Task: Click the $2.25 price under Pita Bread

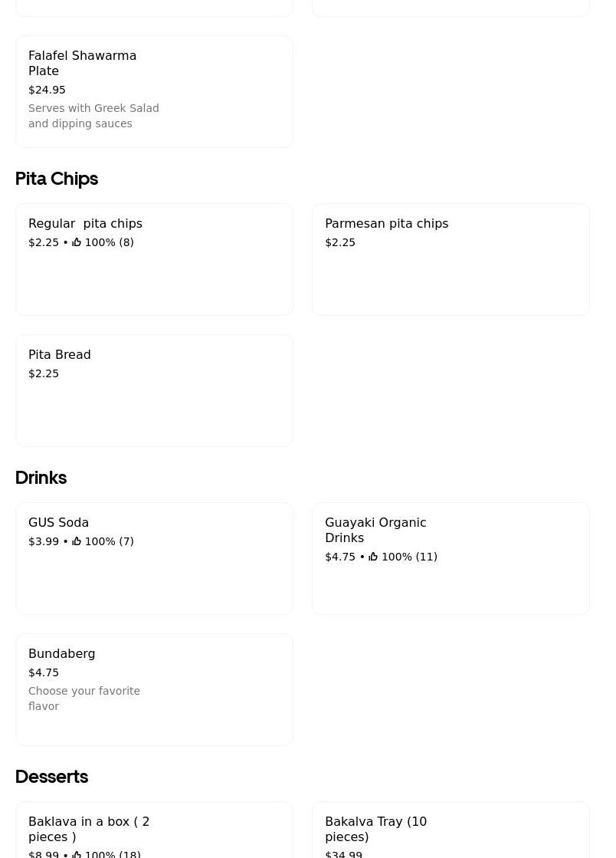Action: tap(44, 373)
